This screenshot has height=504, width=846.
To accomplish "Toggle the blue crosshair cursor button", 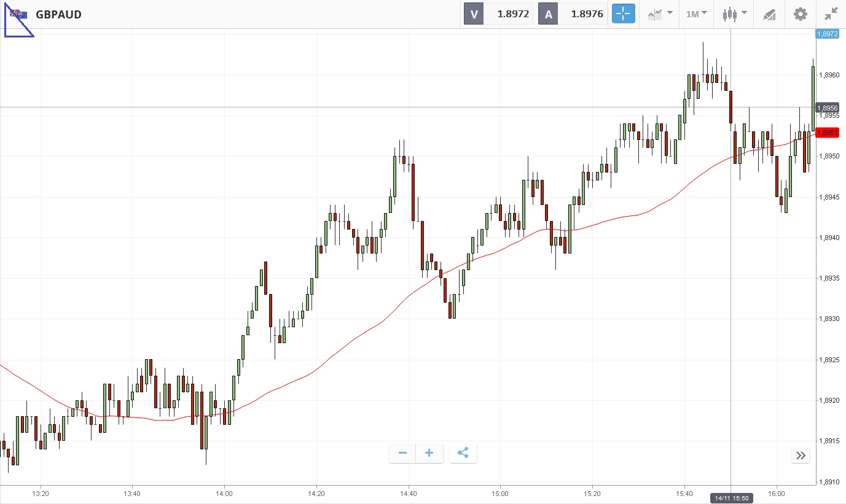I will (x=623, y=14).
